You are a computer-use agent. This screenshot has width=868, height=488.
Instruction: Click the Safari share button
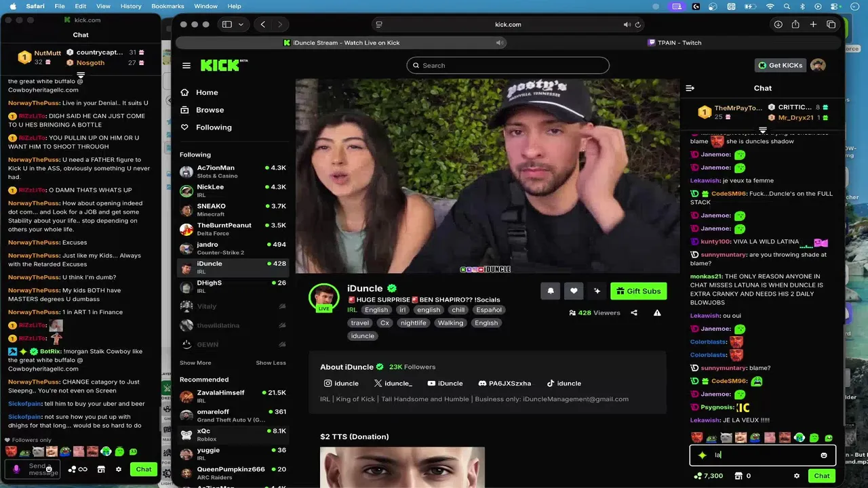795,24
